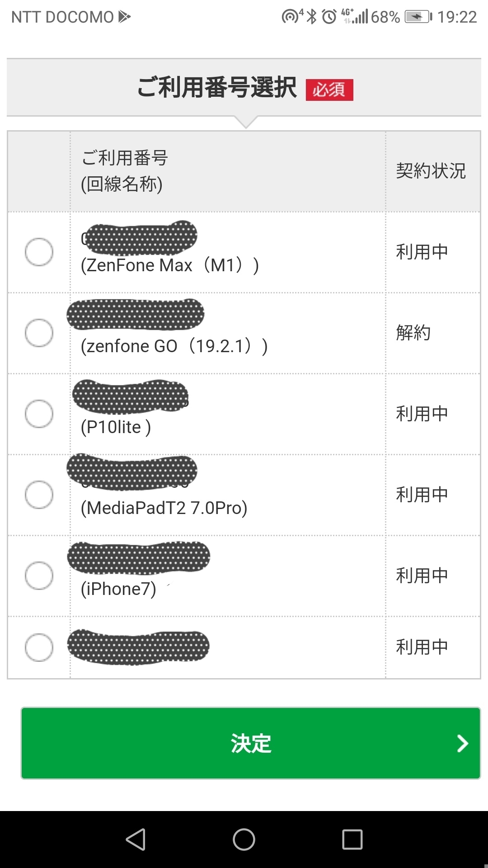Tap the Play Store notification icon
488x868 pixels.
pos(124,17)
